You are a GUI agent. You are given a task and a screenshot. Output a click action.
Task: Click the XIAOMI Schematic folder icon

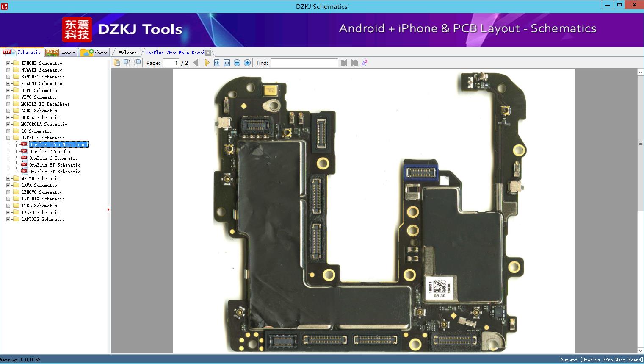pos(16,83)
